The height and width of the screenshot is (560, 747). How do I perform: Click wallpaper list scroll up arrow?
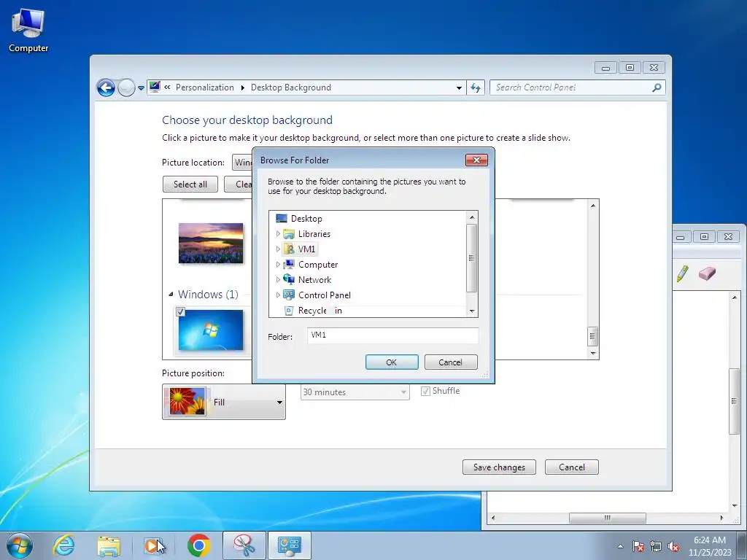593,206
